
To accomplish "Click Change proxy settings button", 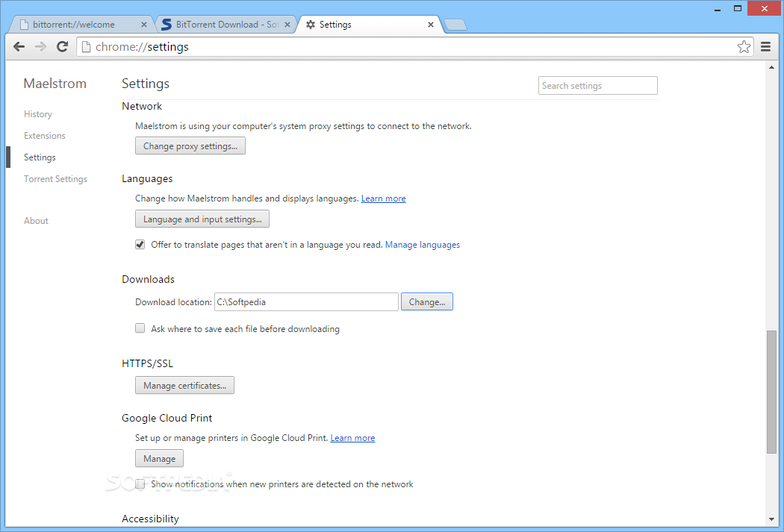I will point(190,145).
